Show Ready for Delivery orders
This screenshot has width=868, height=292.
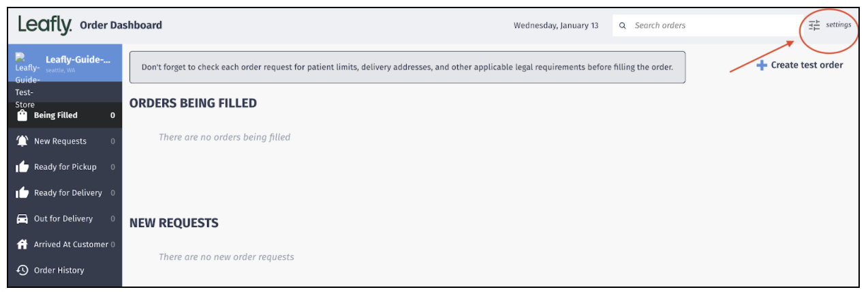pyautogui.click(x=68, y=193)
